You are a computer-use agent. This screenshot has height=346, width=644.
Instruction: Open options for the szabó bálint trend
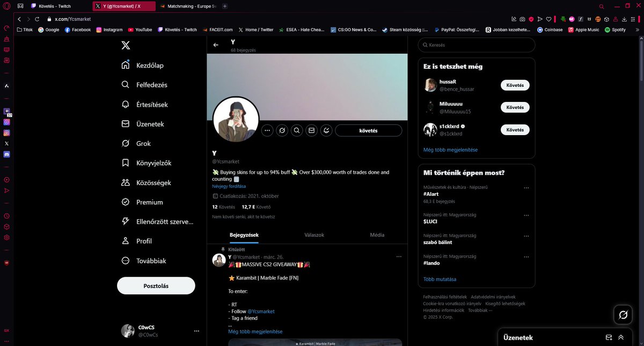(x=526, y=236)
